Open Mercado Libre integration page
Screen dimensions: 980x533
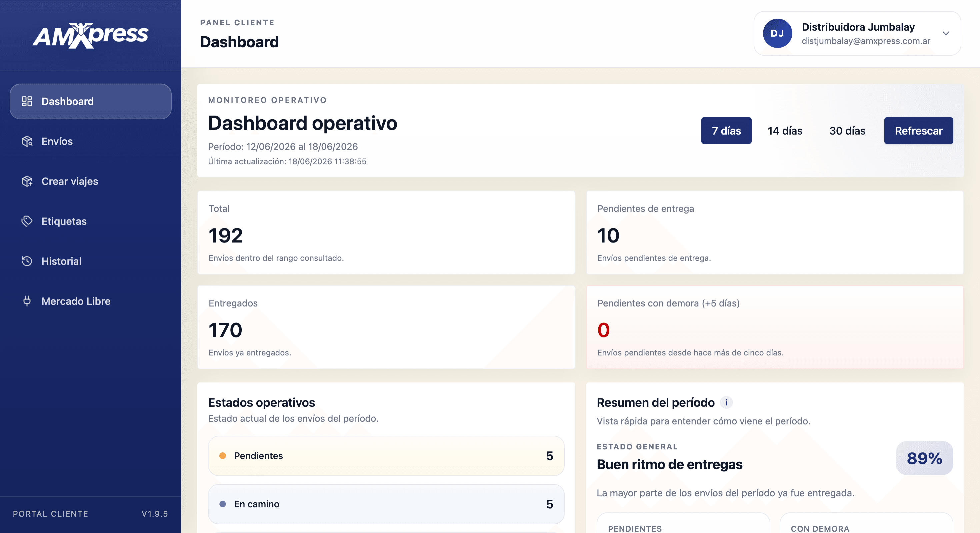click(91, 301)
